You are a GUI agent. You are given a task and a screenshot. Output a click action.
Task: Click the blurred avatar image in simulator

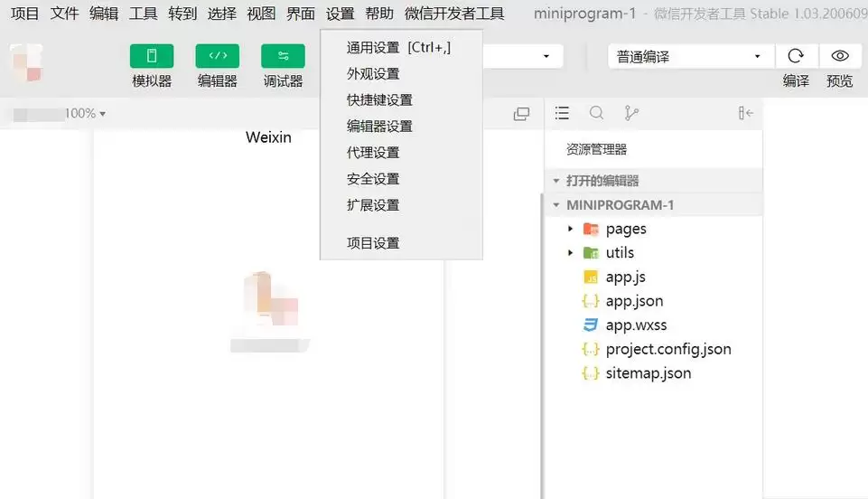point(271,299)
